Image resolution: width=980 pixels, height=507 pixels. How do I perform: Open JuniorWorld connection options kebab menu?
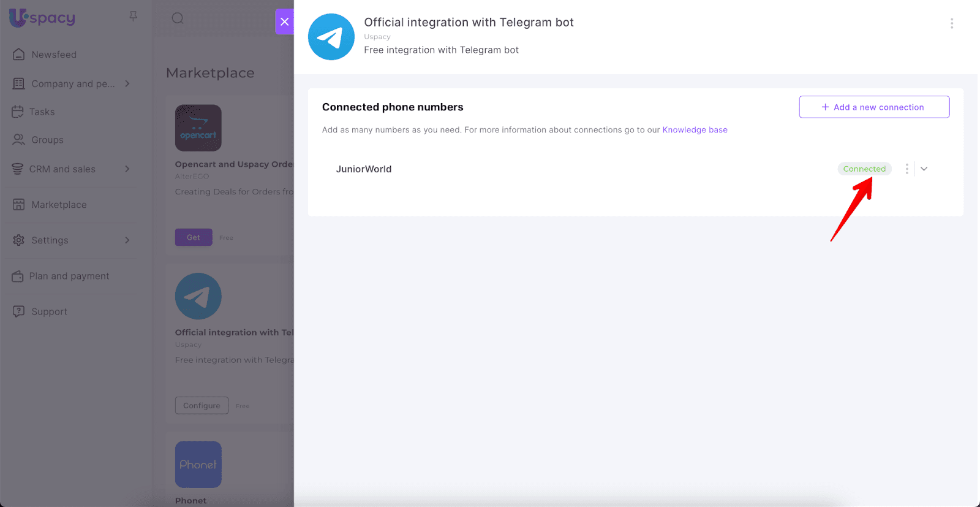tap(907, 169)
